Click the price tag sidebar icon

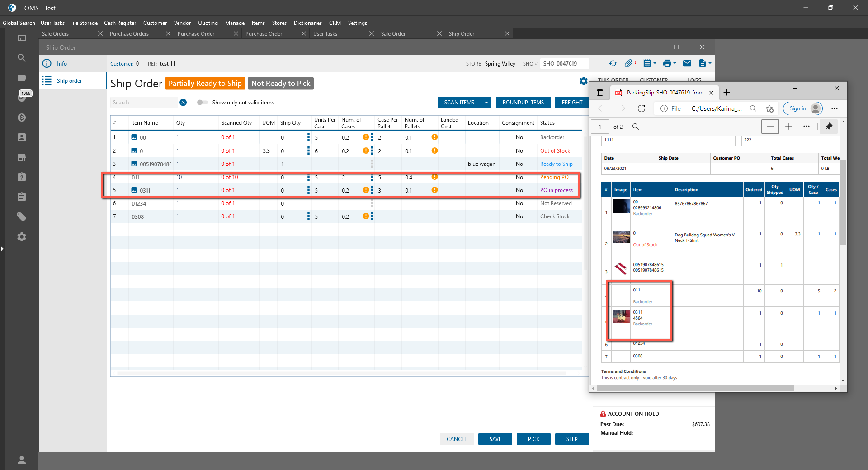pyautogui.click(x=21, y=217)
